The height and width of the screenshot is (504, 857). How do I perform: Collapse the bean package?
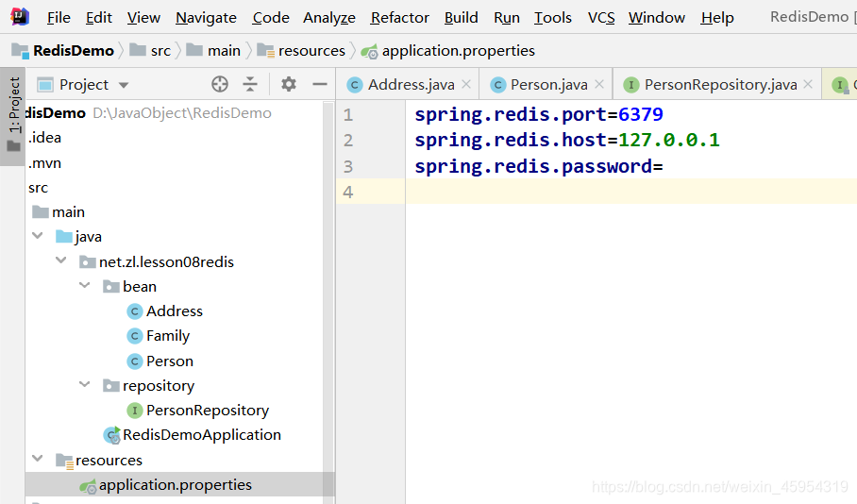click(85, 285)
